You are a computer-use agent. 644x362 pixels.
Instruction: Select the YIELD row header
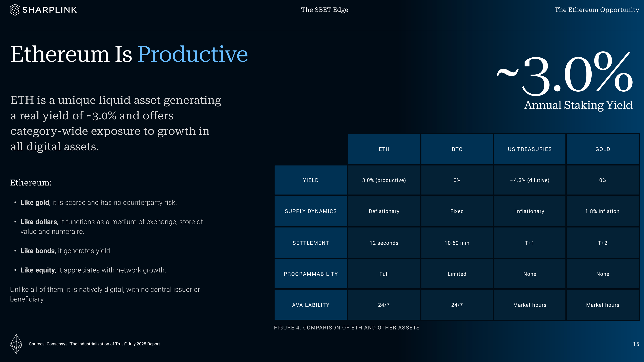[311, 180]
